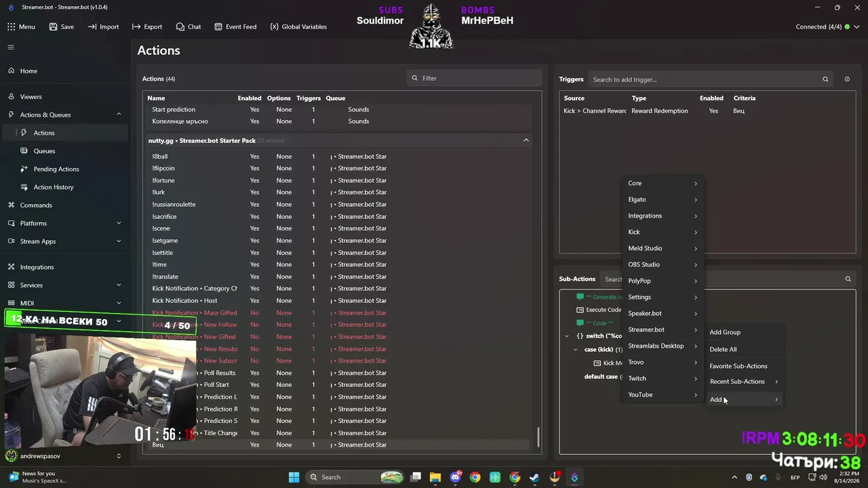Open the Export dialog
This screenshot has height=488, width=868.
point(147,26)
